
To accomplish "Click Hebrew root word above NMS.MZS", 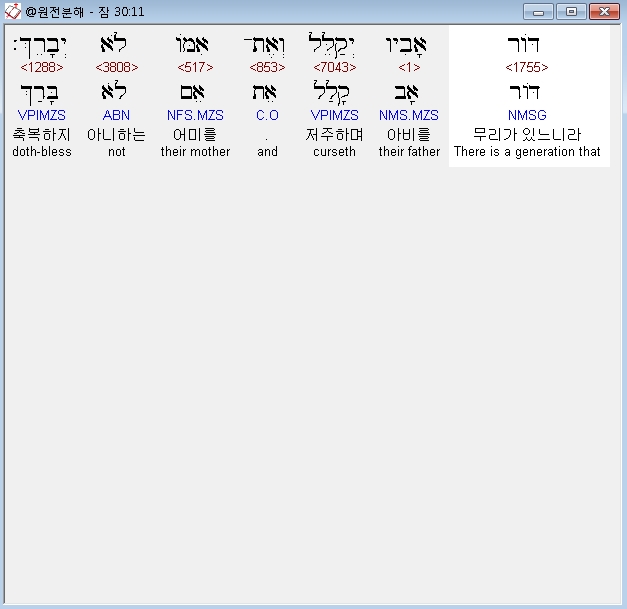I will pos(406,93).
